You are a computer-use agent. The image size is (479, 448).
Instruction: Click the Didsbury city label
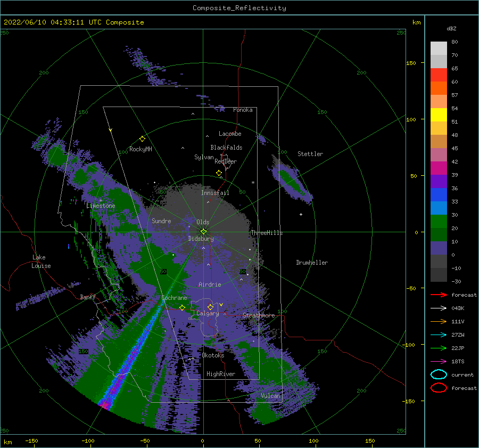pos(201,239)
